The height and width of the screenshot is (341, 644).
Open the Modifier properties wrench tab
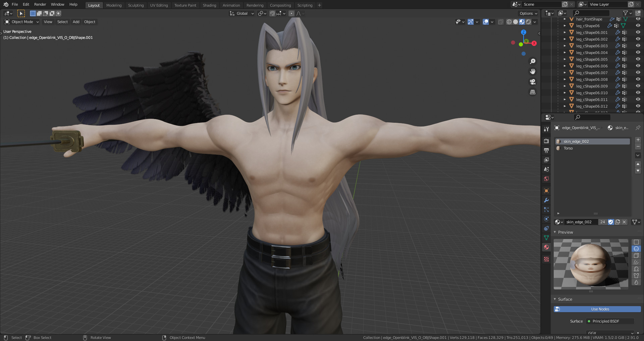(546, 200)
